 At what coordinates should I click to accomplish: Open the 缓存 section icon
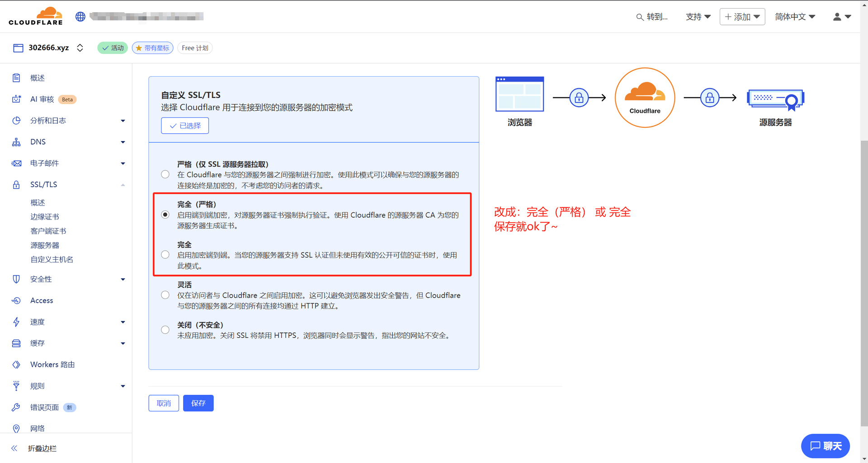(x=16, y=343)
